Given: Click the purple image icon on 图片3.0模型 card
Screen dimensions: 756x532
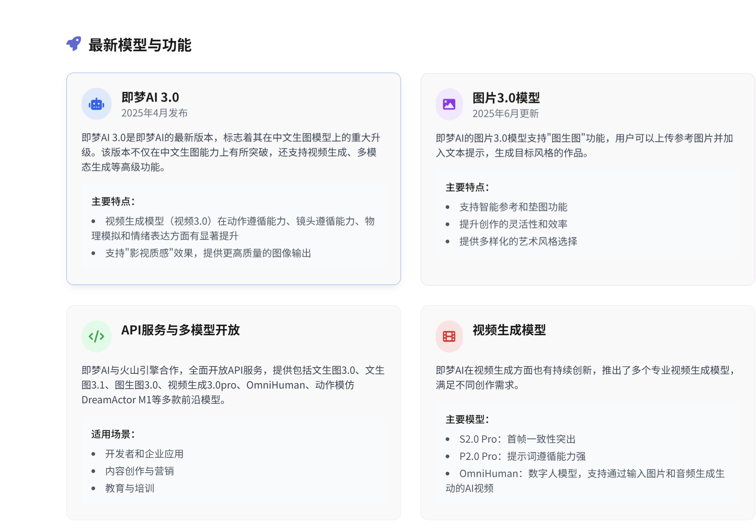Looking at the screenshot, I should point(449,105).
